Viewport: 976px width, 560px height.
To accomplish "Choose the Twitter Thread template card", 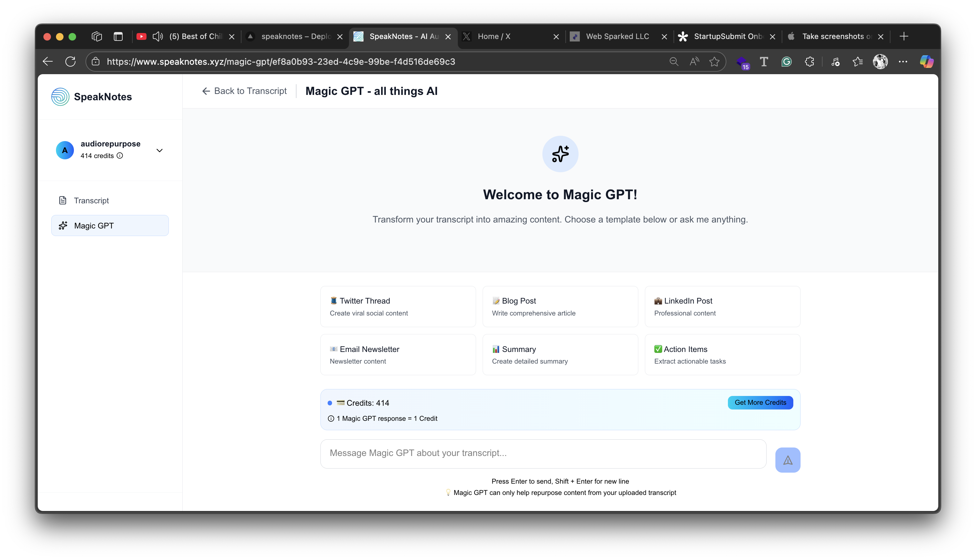I will [398, 306].
